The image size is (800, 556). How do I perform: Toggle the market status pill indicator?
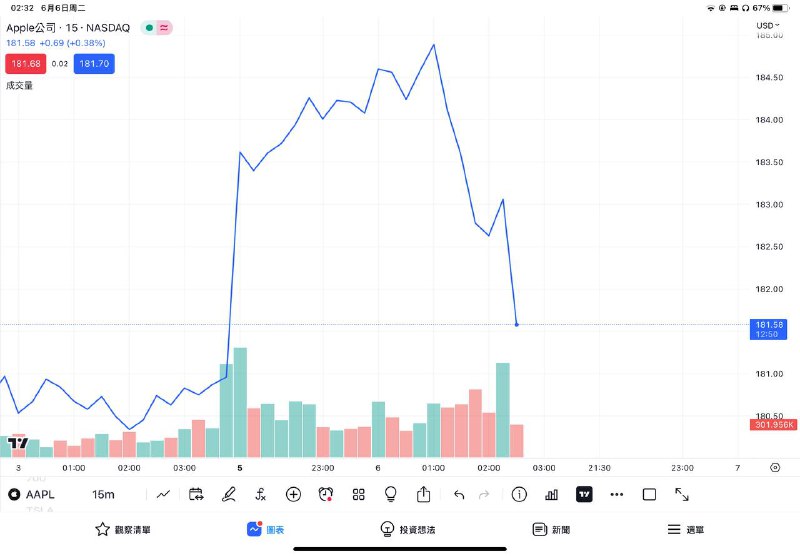(x=157, y=27)
